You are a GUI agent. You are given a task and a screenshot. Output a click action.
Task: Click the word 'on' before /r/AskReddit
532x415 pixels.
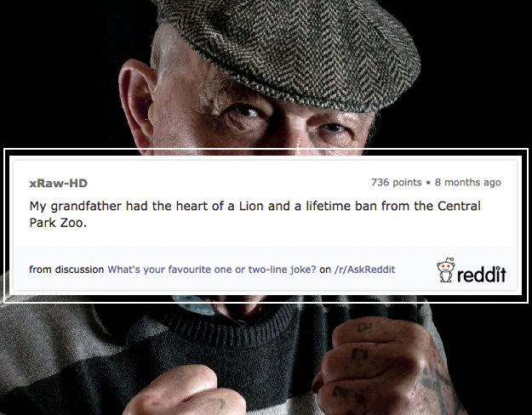325,270
